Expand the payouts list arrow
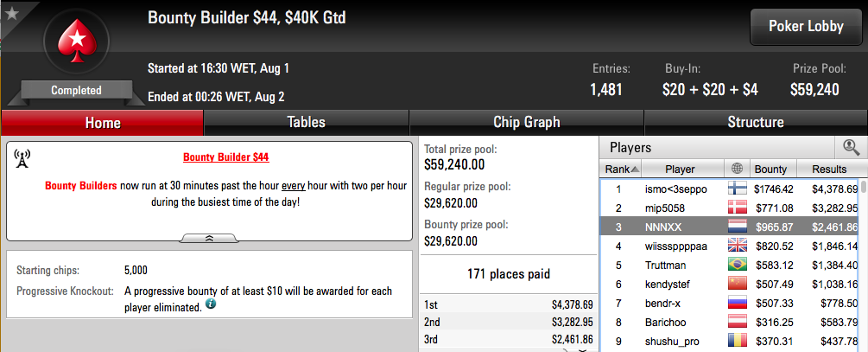 click(x=582, y=349)
